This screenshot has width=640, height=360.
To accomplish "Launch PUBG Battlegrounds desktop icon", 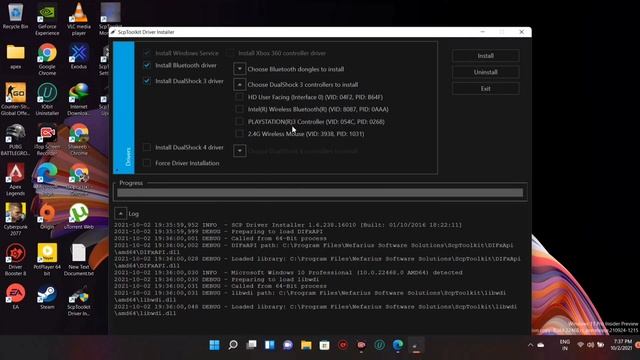I will (16, 140).
